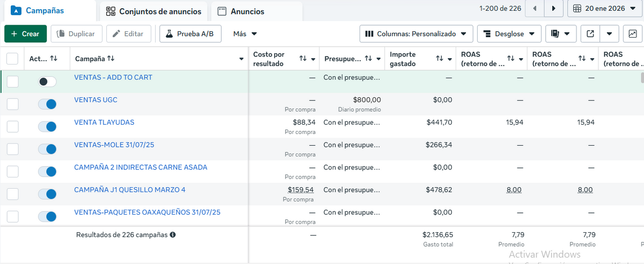
Task: Switch to Conjuntos de anuncios tab
Action: click(x=153, y=11)
